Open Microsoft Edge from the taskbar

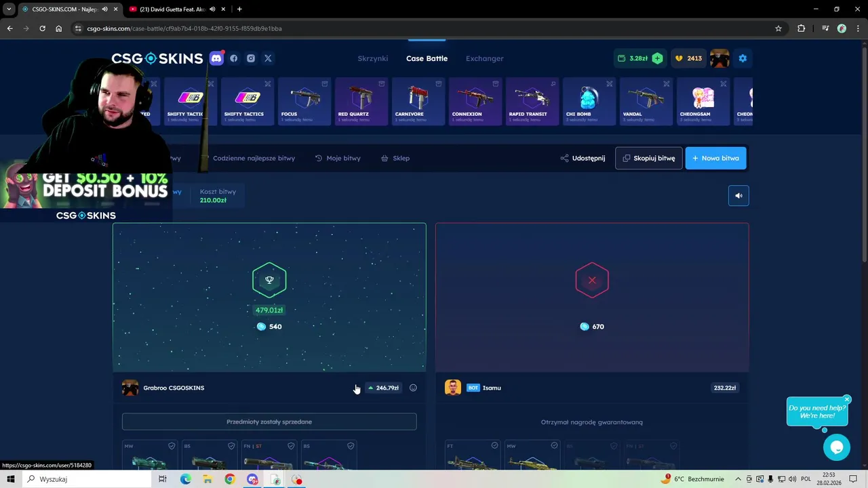(x=185, y=479)
